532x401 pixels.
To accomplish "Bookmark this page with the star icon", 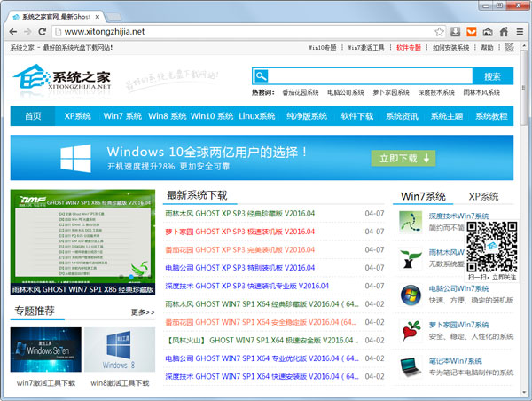I will click(440, 32).
